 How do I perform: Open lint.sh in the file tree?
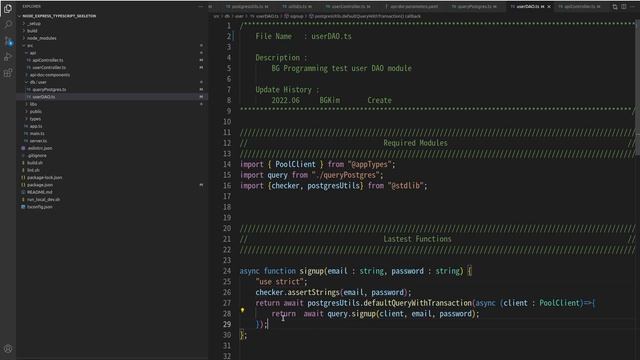click(x=33, y=170)
